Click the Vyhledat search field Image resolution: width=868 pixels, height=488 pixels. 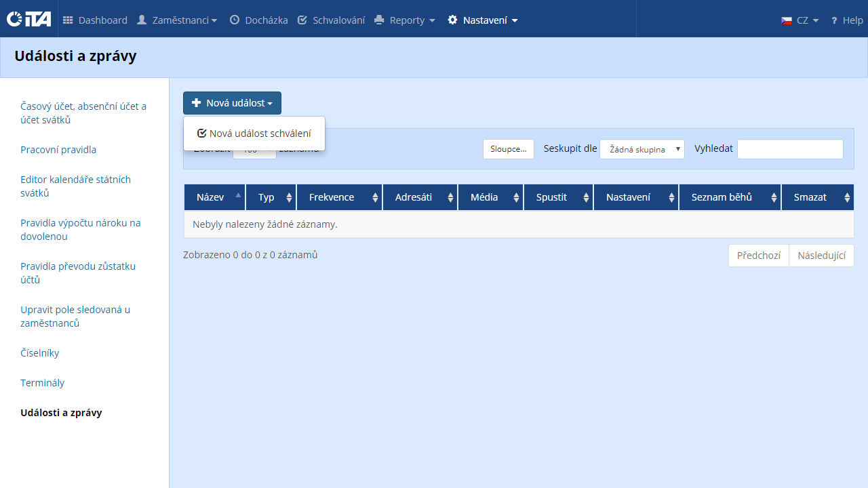tap(790, 149)
